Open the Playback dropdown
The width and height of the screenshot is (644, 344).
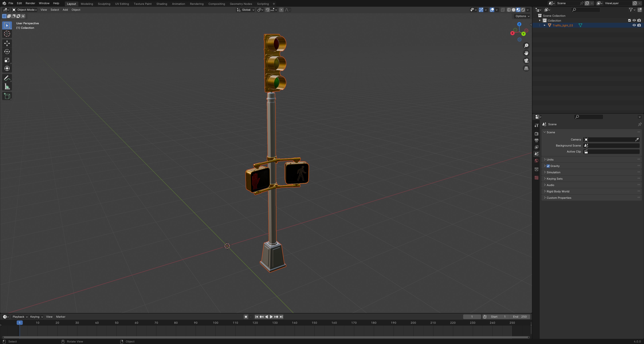coord(20,317)
